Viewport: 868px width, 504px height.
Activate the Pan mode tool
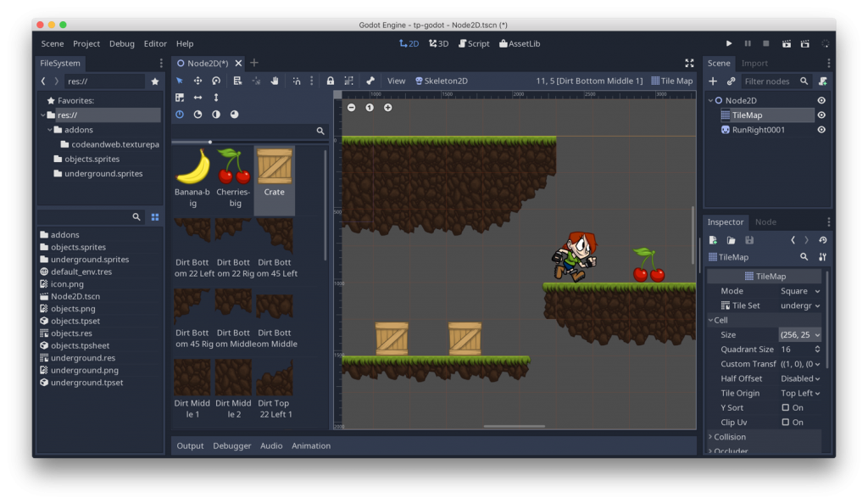pyautogui.click(x=274, y=81)
